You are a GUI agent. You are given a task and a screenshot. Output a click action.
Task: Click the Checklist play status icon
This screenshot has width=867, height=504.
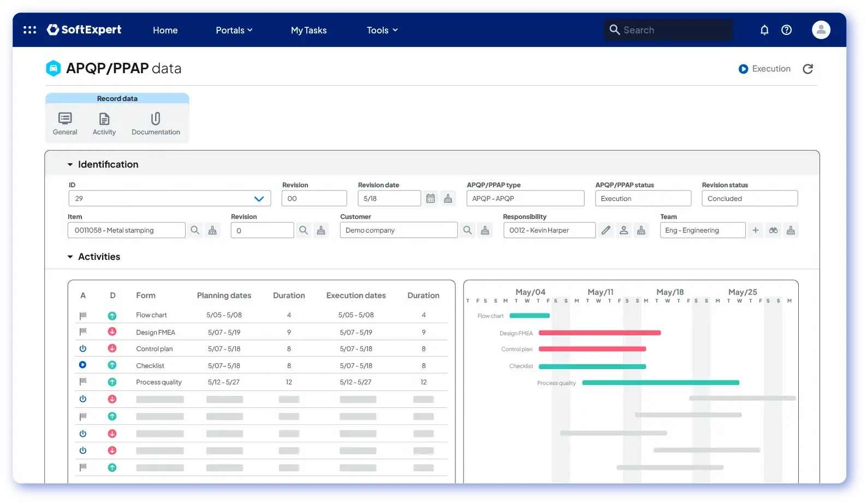tap(83, 365)
